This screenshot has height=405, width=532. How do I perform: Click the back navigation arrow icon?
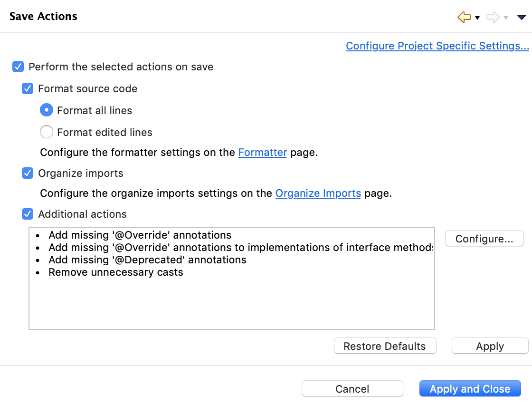tap(464, 18)
